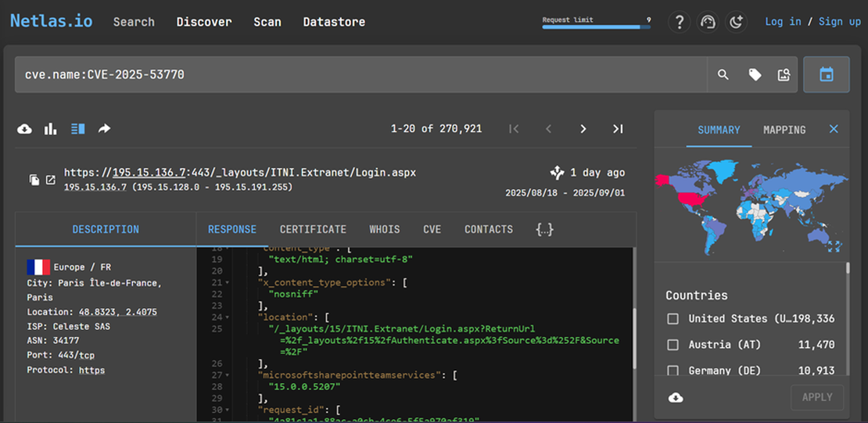
Task: Switch to the CERTIFICATE tab
Action: [314, 229]
